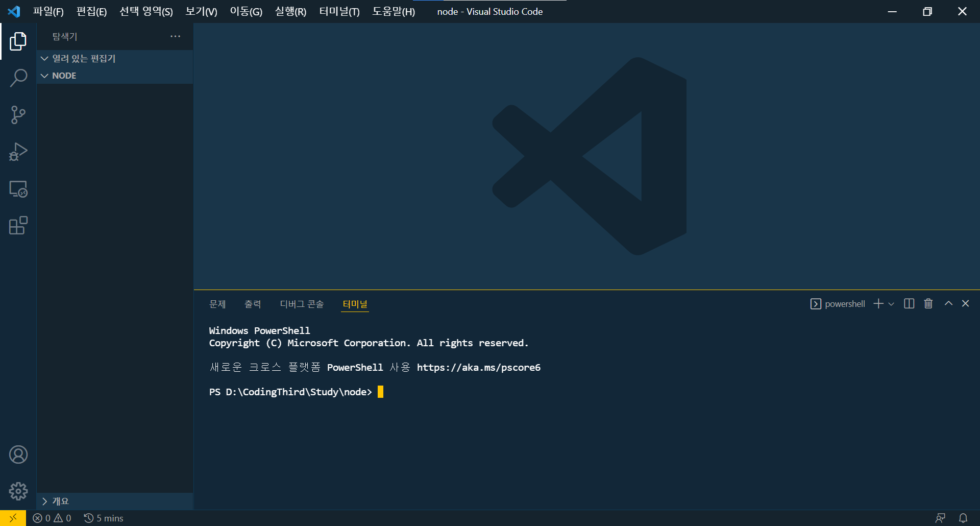980x526 pixels.
Task: Open the Remote Explorer icon
Action: point(18,189)
